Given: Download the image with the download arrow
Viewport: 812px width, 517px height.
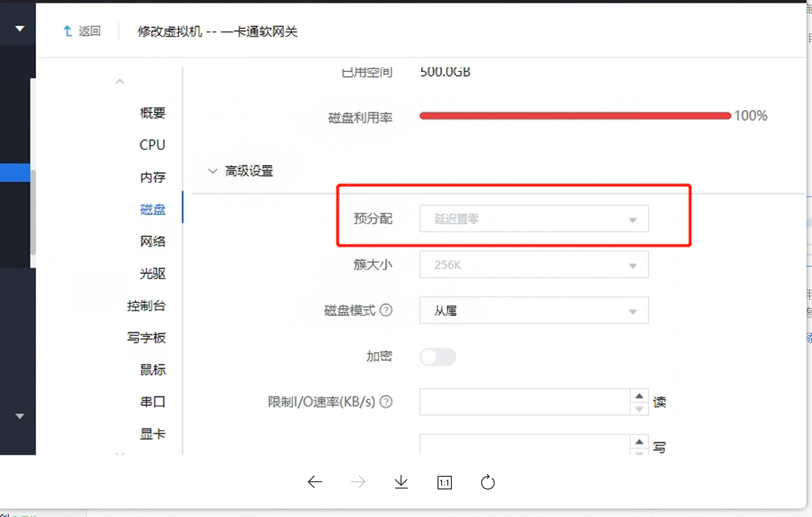Looking at the screenshot, I should tap(401, 482).
